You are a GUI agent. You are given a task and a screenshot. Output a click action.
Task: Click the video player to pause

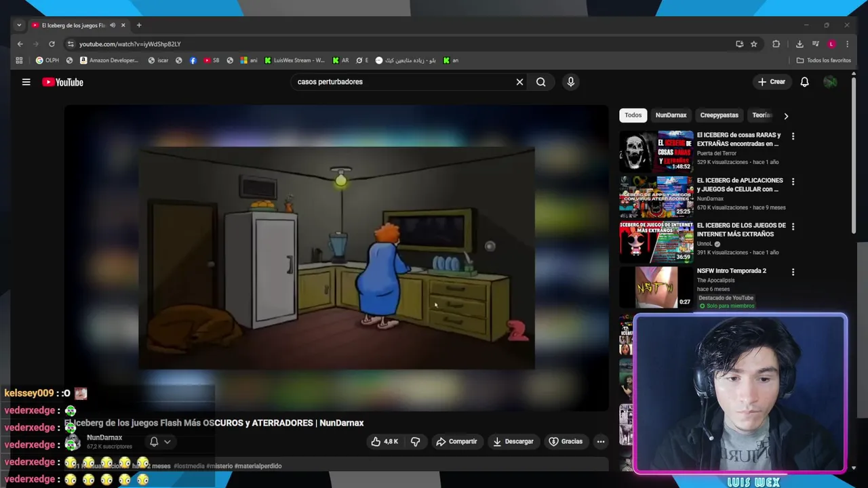pos(336,258)
